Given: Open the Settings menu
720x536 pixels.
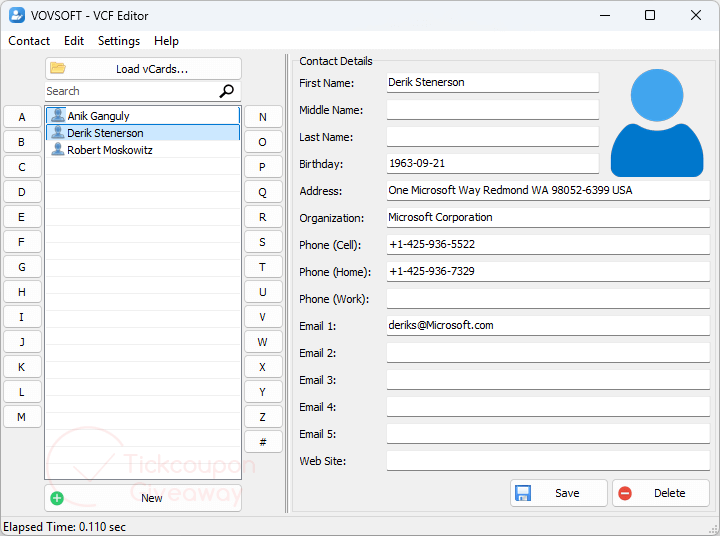Looking at the screenshot, I should 119,41.
